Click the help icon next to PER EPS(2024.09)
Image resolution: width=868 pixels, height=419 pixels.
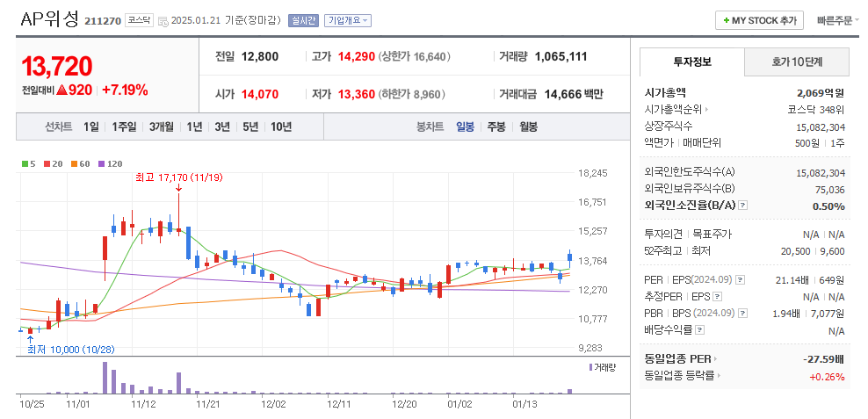coord(741,279)
